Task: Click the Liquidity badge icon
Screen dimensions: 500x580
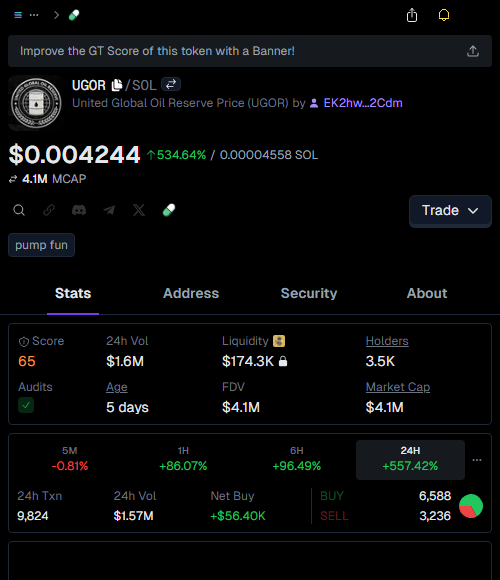Action: click(279, 341)
